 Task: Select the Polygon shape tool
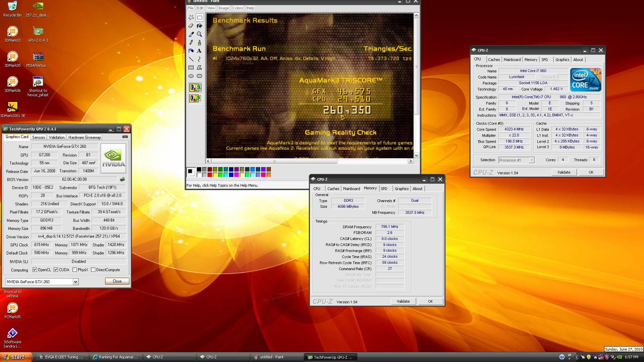[x=199, y=67]
